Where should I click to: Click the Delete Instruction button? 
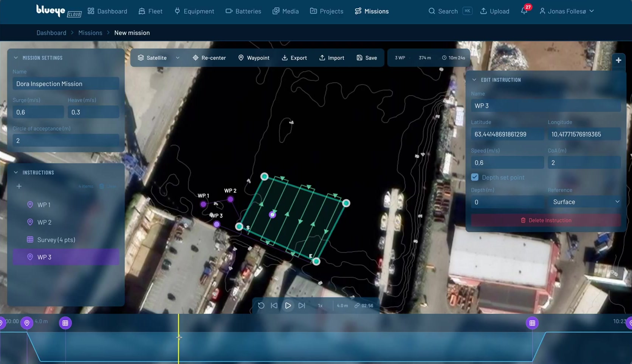click(x=546, y=220)
